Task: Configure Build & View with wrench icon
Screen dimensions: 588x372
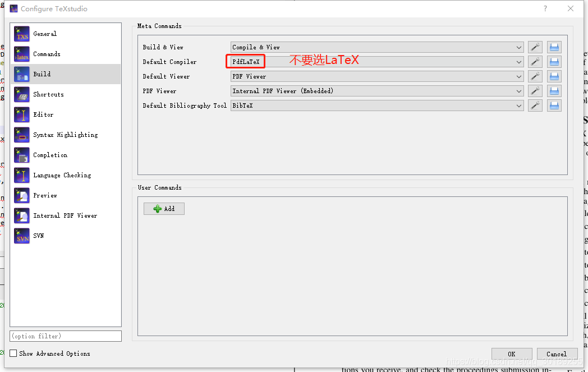Action: [535, 47]
